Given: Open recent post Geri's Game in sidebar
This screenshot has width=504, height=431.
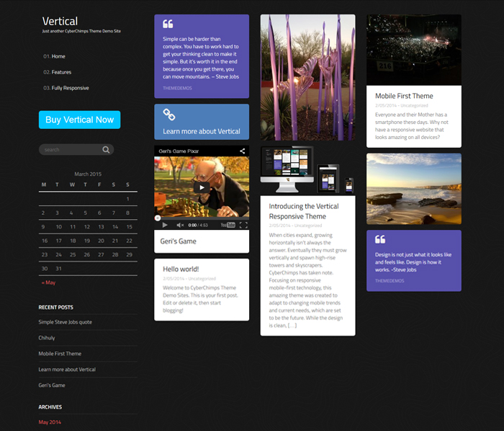Looking at the screenshot, I should coord(52,385).
